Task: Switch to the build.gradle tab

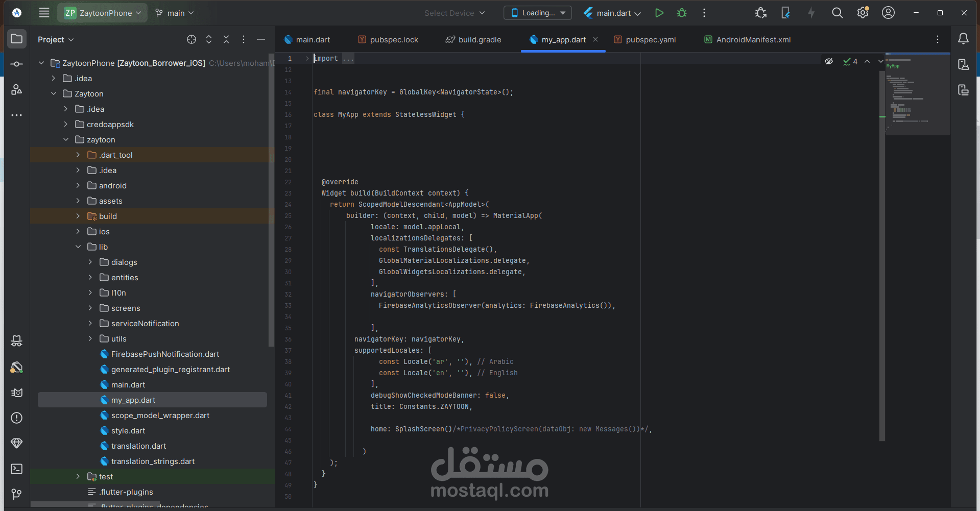Action: point(473,39)
